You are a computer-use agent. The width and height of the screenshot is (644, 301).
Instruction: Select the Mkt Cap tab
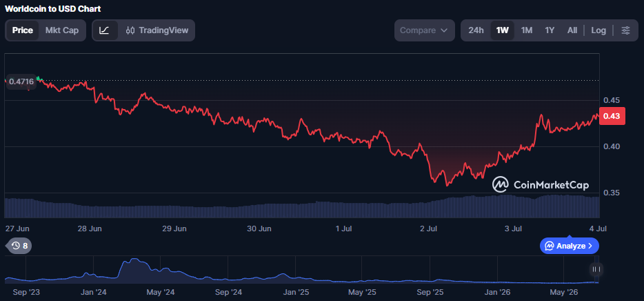point(62,30)
